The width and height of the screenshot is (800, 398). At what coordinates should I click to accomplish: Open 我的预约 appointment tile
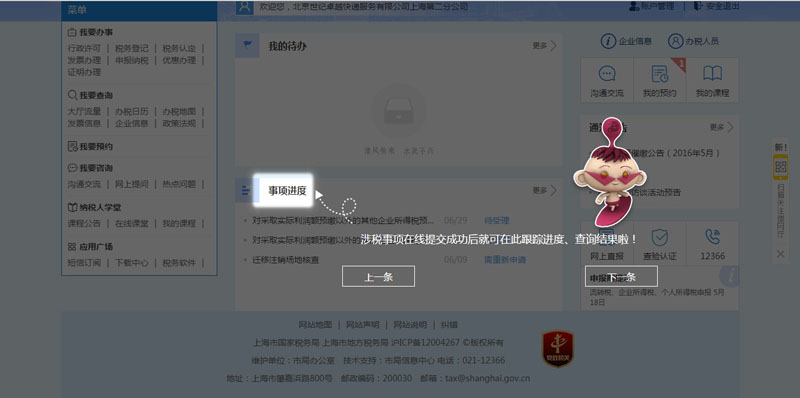(x=660, y=81)
